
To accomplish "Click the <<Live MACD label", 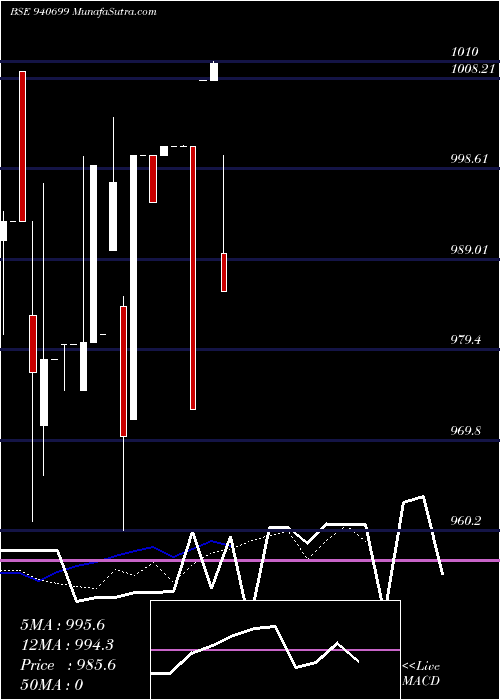I will 421,674.
